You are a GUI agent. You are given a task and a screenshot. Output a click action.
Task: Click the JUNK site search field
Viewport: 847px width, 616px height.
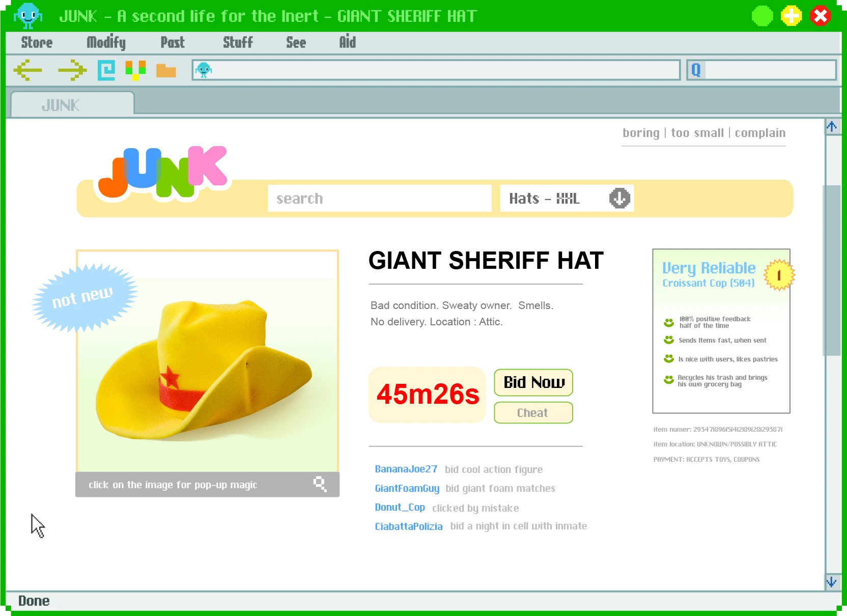pyautogui.click(x=379, y=199)
